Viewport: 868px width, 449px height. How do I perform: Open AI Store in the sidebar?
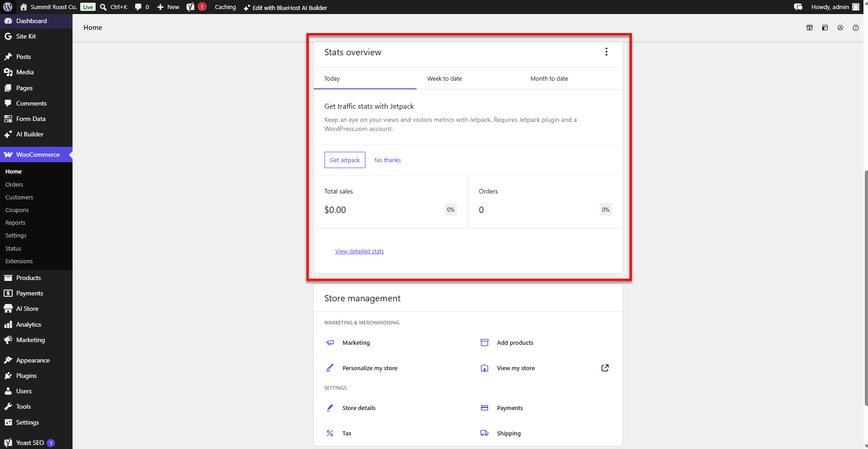click(36, 309)
